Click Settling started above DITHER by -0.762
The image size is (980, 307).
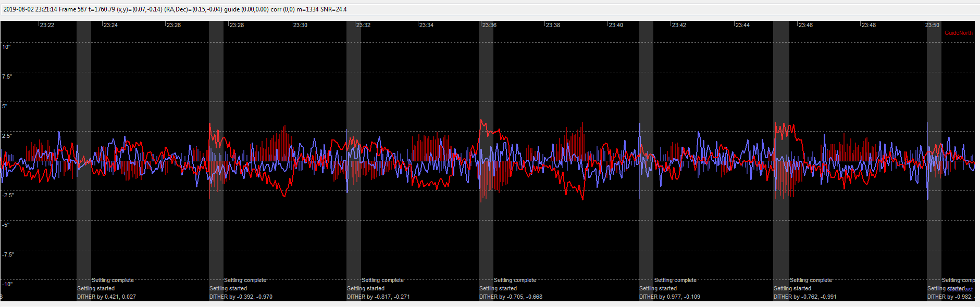click(x=792, y=288)
